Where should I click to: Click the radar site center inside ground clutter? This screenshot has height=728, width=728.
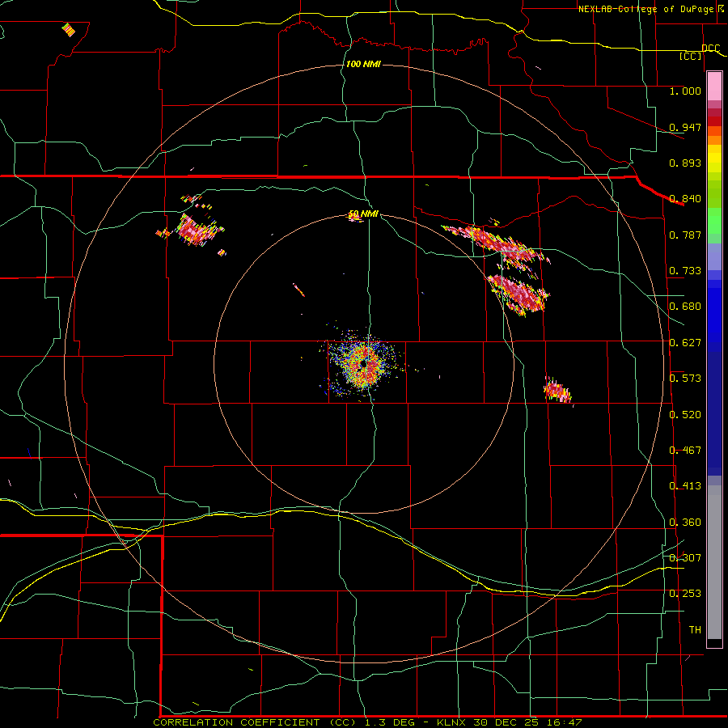point(363,365)
